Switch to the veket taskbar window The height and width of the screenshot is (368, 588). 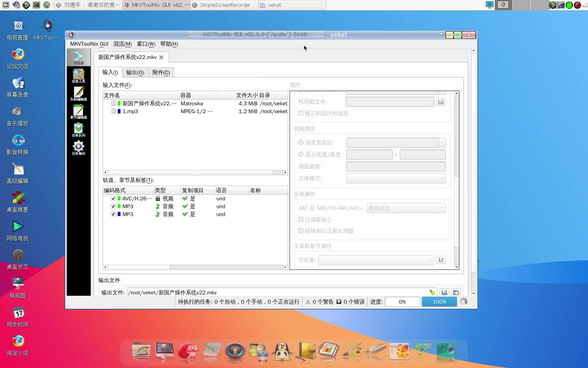click(293, 5)
